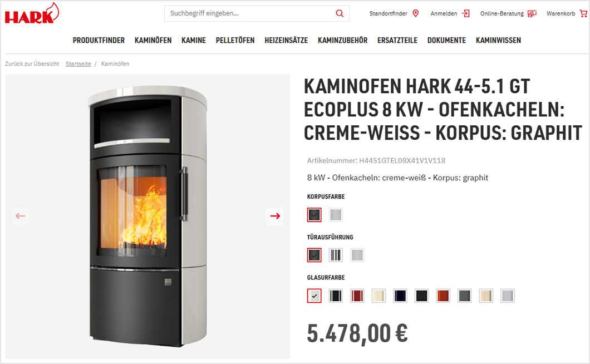This screenshot has height=364, width=590.
Task: Open the Warenkorb cart icon
Action: click(x=583, y=13)
